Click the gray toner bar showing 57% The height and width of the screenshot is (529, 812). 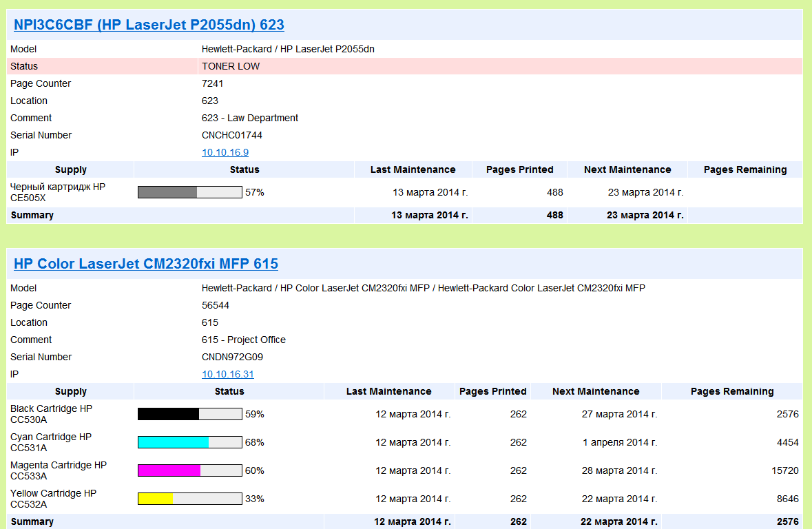[x=189, y=192]
